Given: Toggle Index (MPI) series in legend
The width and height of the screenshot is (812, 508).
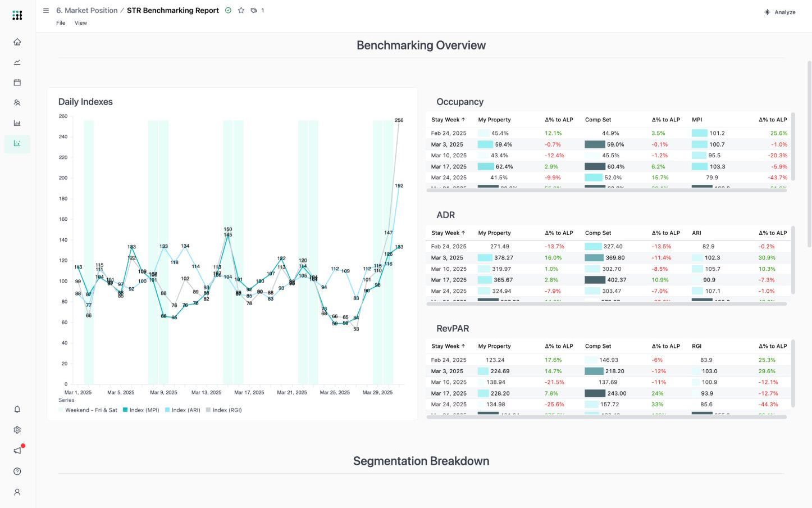Looking at the screenshot, I should (141, 410).
